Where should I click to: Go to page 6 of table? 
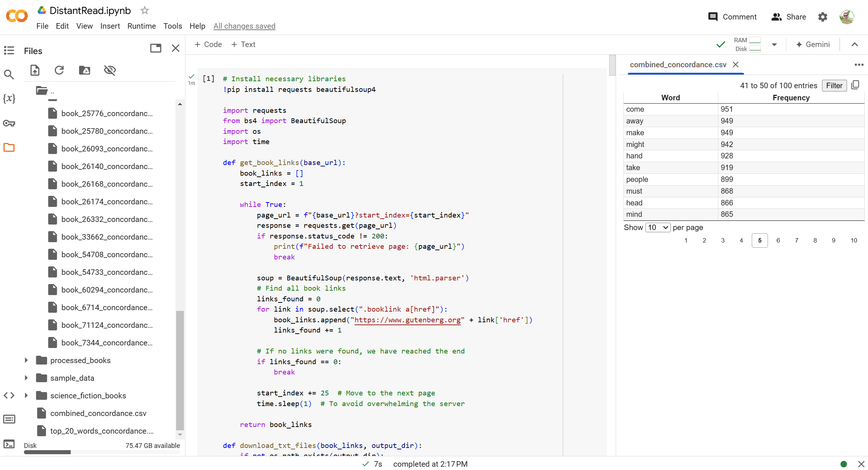pyautogui.click(x=778, y=240)
